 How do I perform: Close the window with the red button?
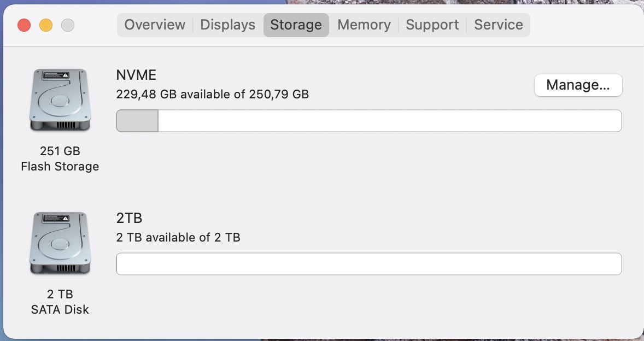coord(24,25)
